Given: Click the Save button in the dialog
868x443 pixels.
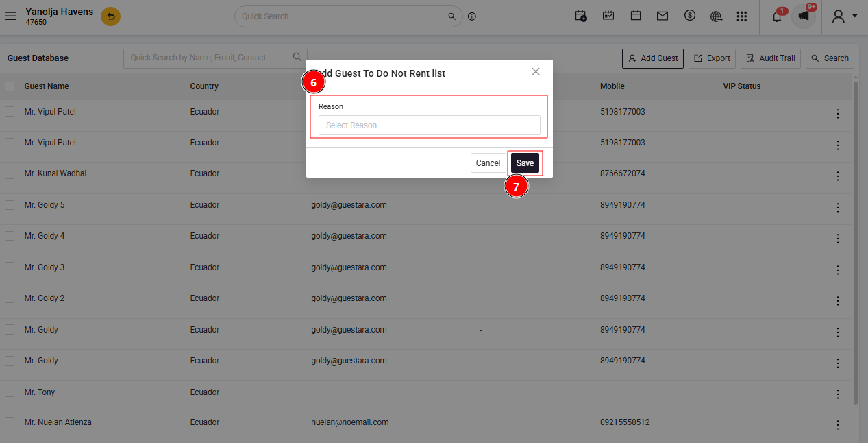Looking at the screenshot, I should (525, 163).
